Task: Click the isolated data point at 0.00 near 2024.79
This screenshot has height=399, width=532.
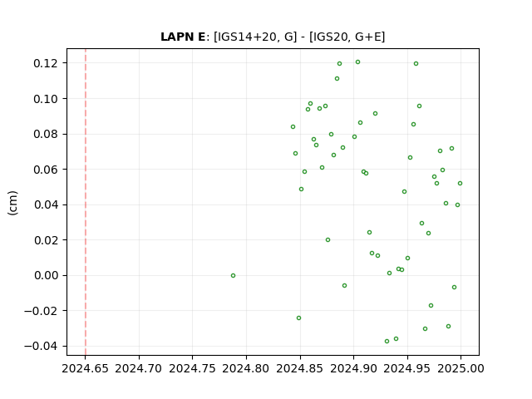Action: point(233,275)
